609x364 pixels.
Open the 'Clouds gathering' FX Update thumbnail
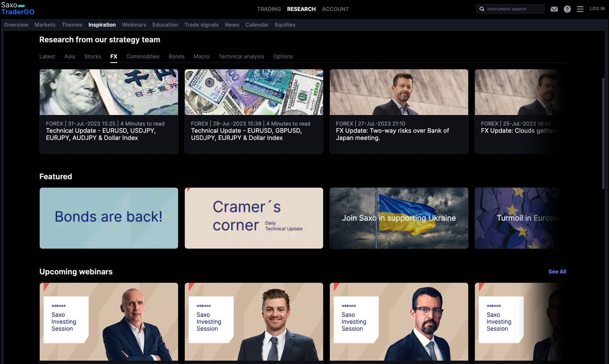(520, 92)
